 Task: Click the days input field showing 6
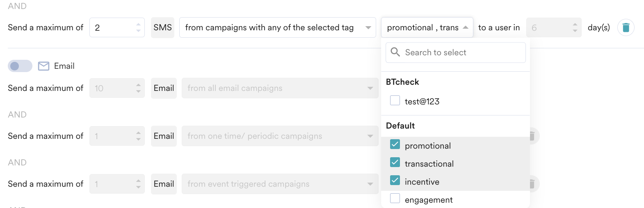(548, 27)
